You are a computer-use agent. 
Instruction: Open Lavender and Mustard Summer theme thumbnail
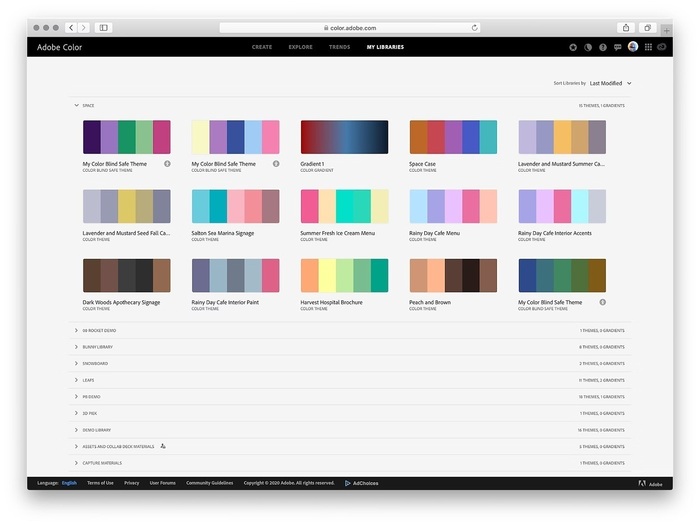click(562, 137)
